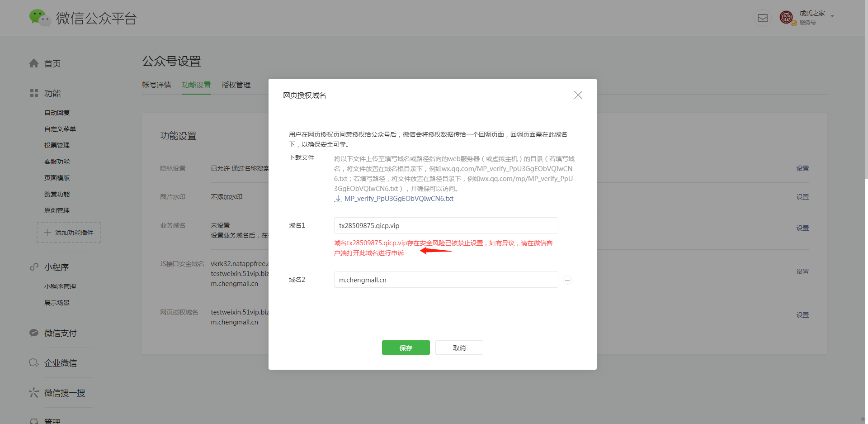
Task: Click the green 保存 button
Action: tap(406, 348)
